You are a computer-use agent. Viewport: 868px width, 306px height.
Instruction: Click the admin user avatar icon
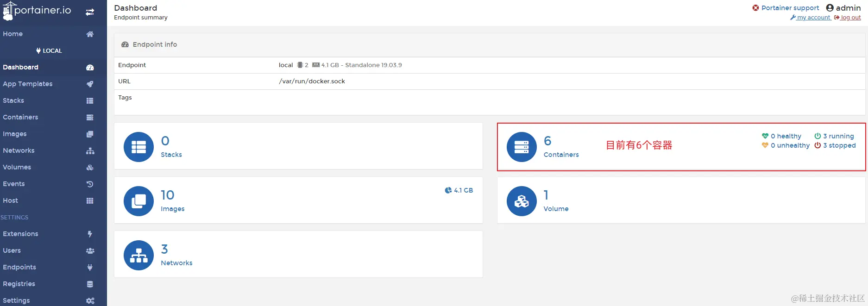(x=830, y=8)
